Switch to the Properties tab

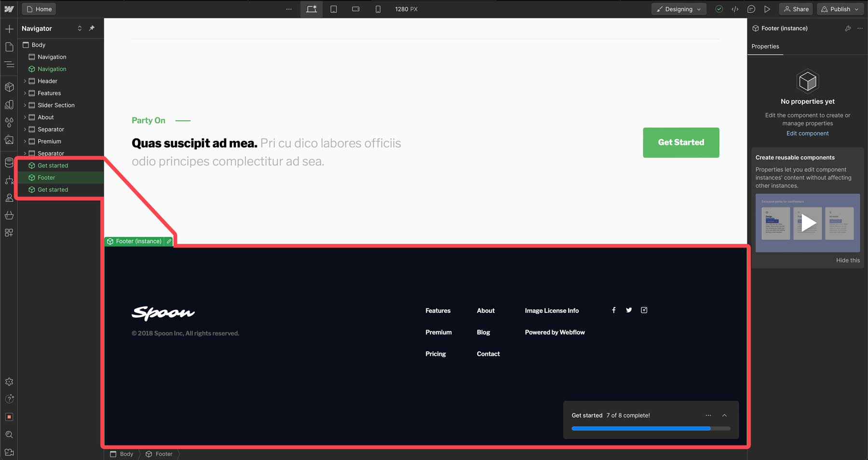[x=765, y=46]
